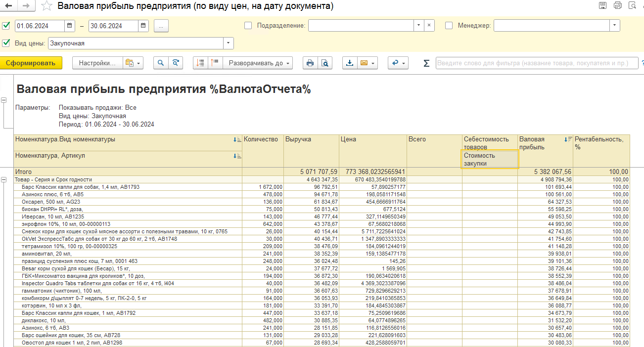Click the printer icon in the title bar
644x347 pixels.
coord(617,6)
